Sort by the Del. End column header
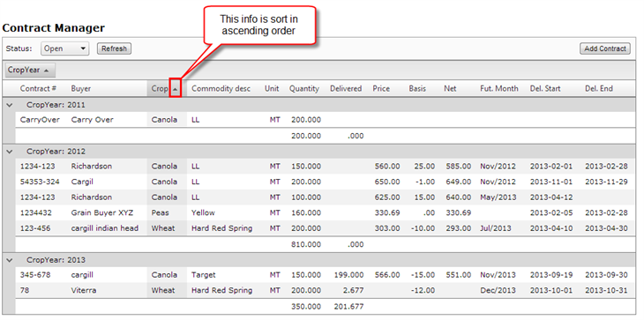The width and height of the screenshot is (644, 320). point(599,89)
